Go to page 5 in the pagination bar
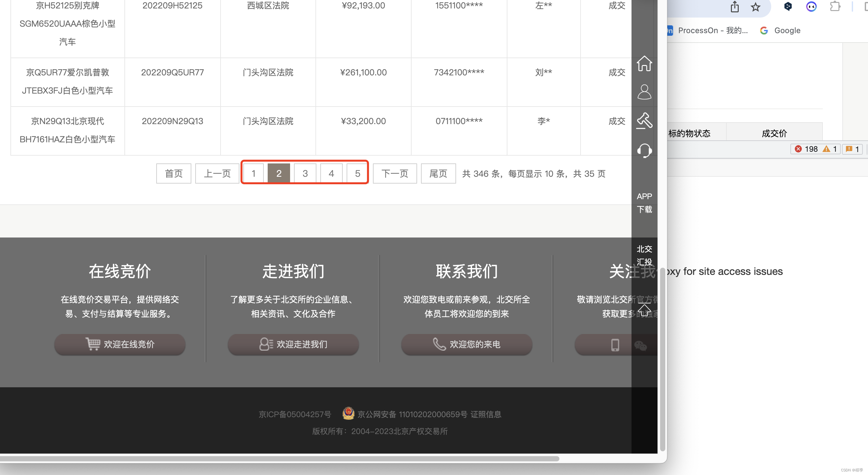 [357, 173]
